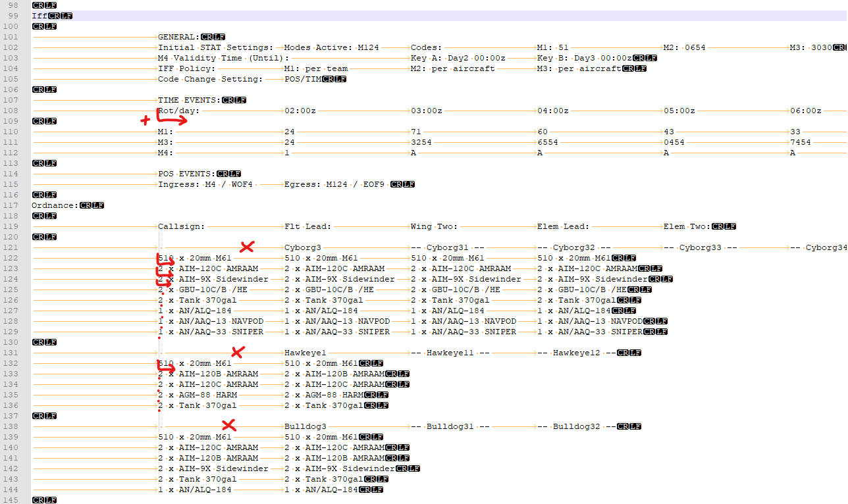Select the 'POS/TIM' value
Screen dimensions: 848x504
pyautogui.click(x=303, y=79)
